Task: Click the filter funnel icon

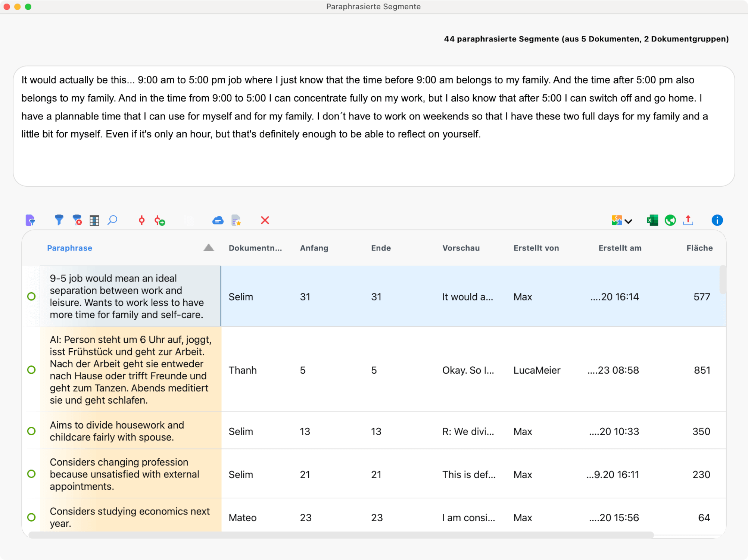Action: coord(59,220)
